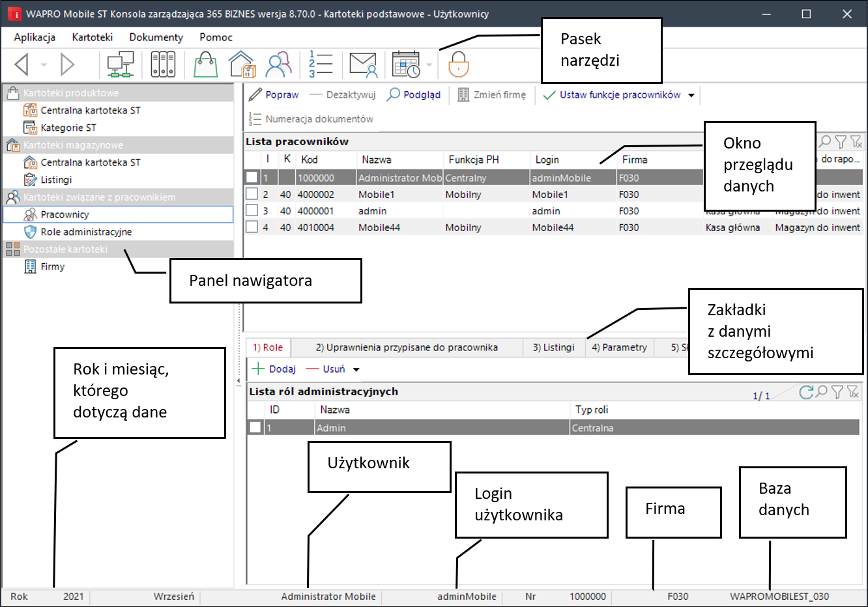The width and height of the screenshot is (868, 607).
Task: Open dropdown arrow next to back/forward navigation
Action: pyautogui.click(x=44, y=65)
